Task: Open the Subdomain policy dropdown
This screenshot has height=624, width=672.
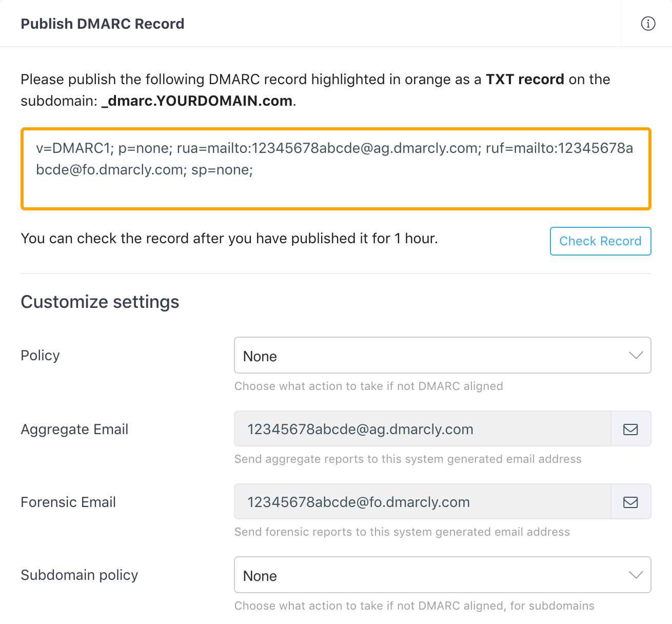Action: pos(442,575)
